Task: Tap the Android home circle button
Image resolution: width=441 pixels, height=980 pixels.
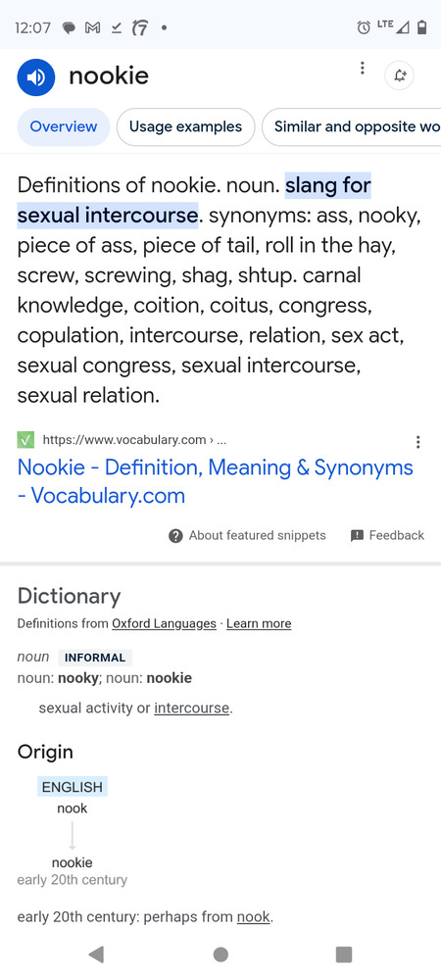Action: (220, 954)
